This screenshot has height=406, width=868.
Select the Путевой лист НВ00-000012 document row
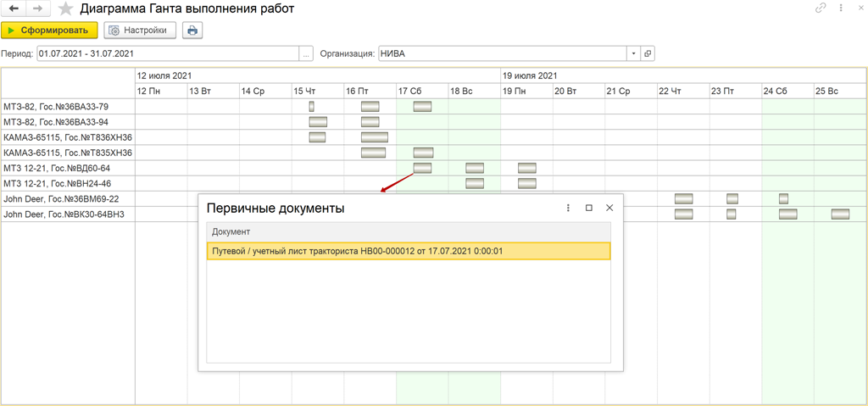(408, 251)
